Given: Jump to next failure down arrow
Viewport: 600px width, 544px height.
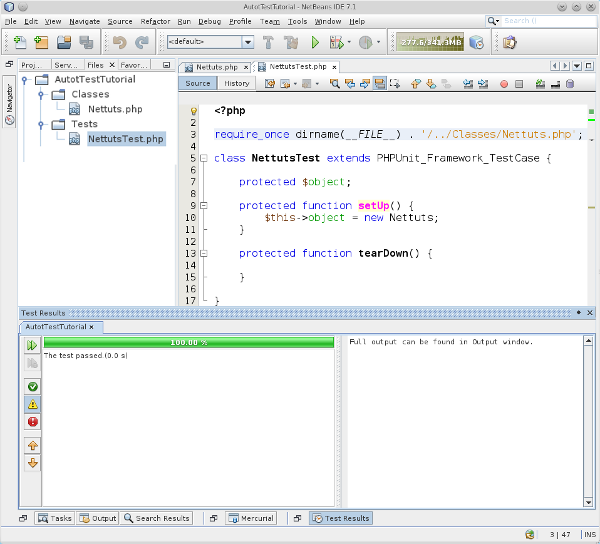Looking at the screenshot, I should coord(33,463).
